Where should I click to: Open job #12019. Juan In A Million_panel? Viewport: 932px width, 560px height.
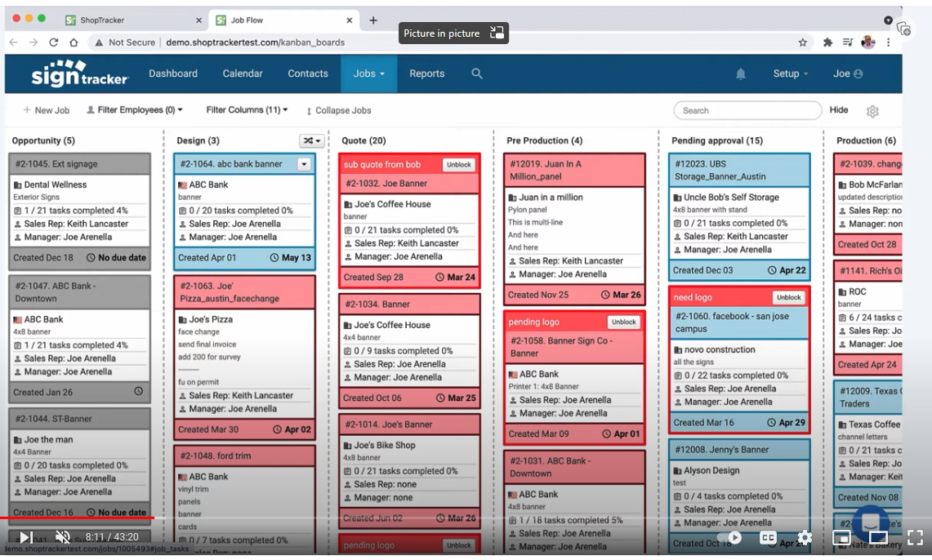546,171
